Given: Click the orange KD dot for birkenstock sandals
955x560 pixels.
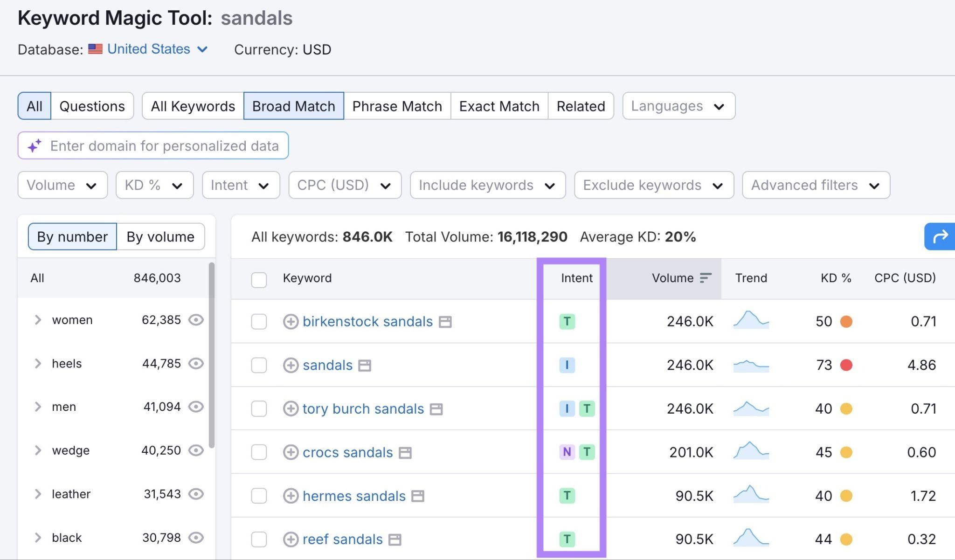Looking at the screenshot, I should (846, 322).
